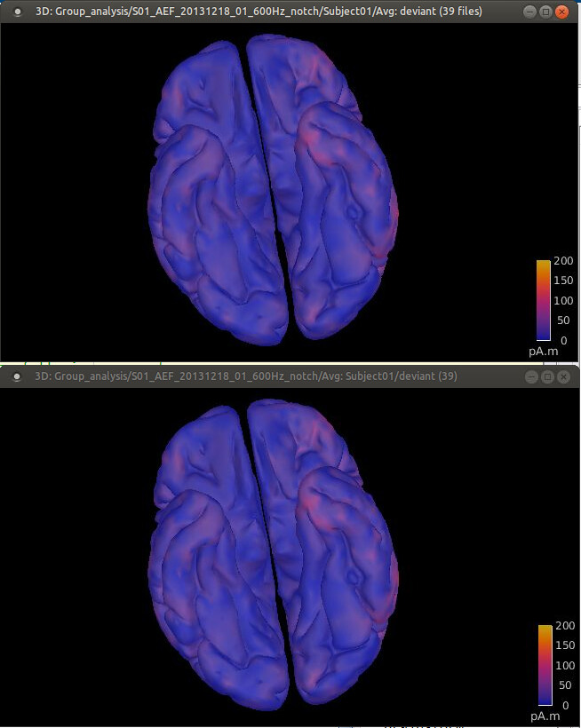
Task: Click the 'pA.m' unit label in the top window
Action: click(544, 352)
